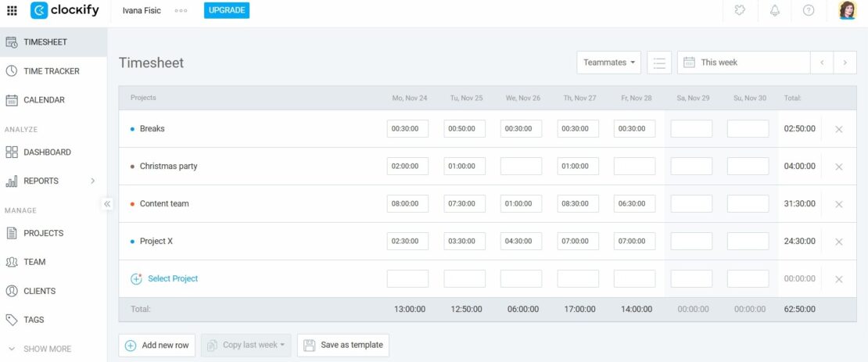This screenshot has width=868, height=362.
Task: Click the Christmas party project name
Action: coord(168,166)
